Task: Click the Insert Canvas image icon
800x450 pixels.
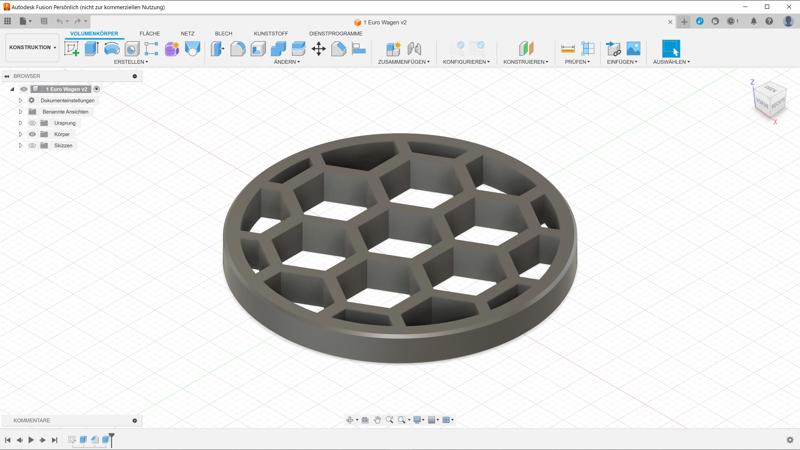Action: [633, 48]
